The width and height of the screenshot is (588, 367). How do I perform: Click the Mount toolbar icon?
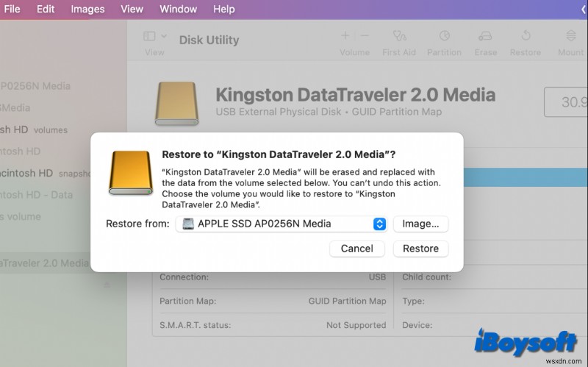[x=571, y=35]
